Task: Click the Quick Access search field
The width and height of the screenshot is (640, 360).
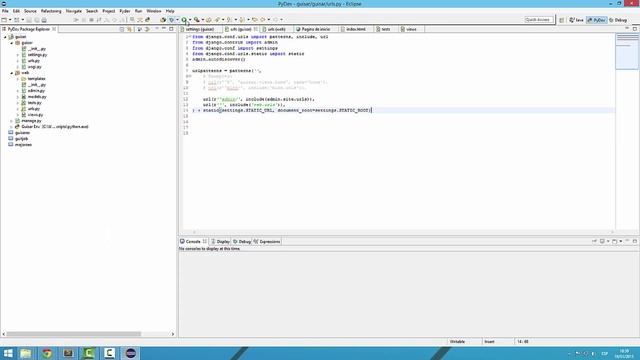Action: [x=539, y=20]
